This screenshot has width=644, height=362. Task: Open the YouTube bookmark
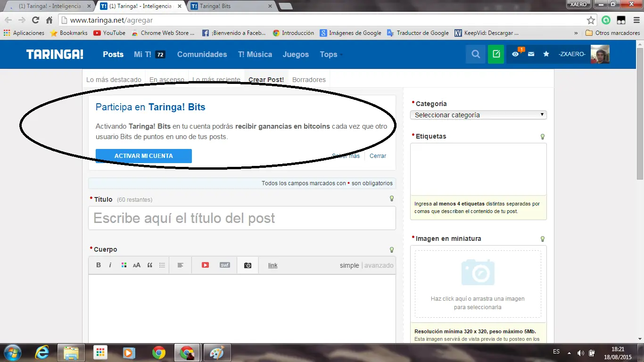coord(109,33)
